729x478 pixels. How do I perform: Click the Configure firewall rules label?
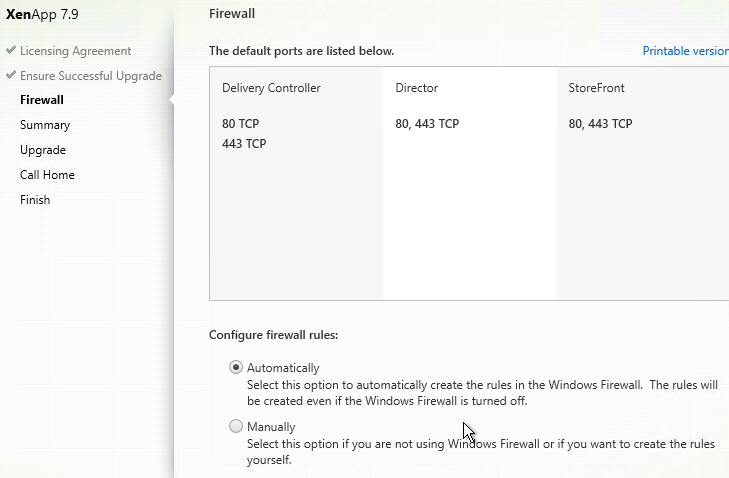(x=273, y=335)
